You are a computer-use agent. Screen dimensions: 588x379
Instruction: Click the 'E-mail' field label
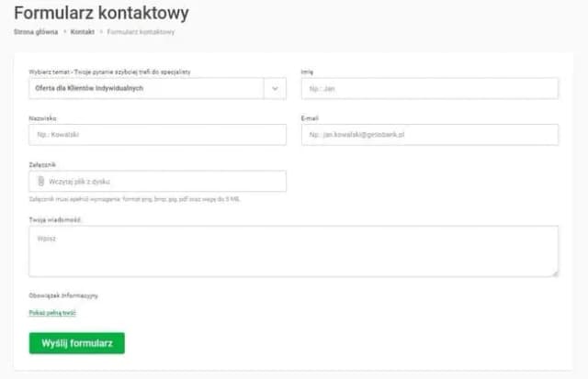(310, 118)
